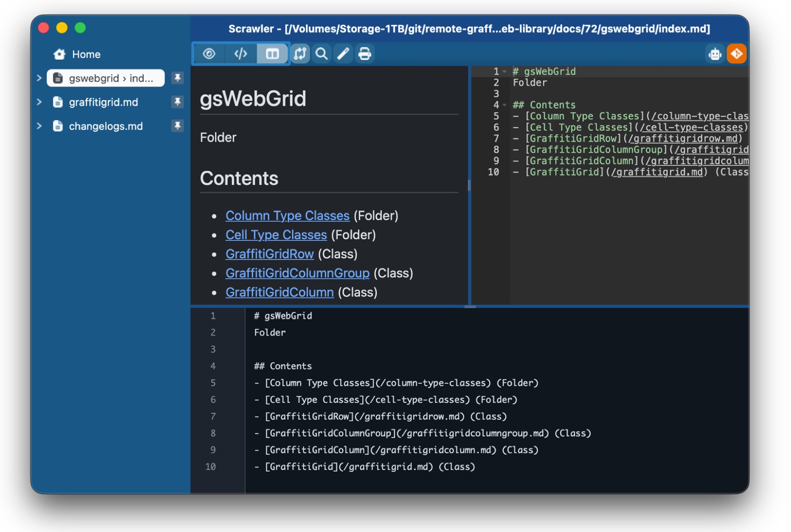This screenshot has width=791, height=532.
Task: Click line number 10 in bottom pane gutter
Action: (x=211, y=467)
